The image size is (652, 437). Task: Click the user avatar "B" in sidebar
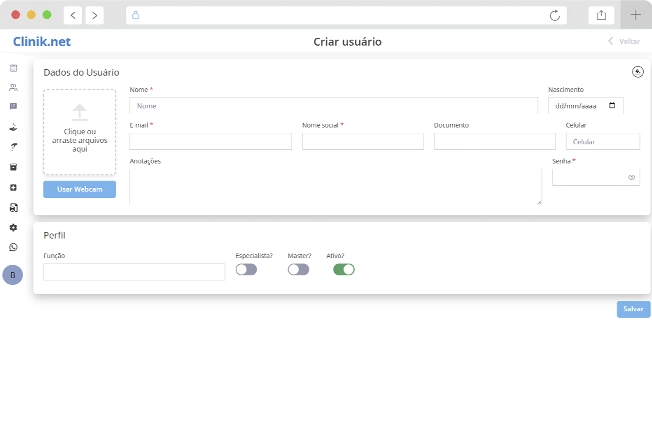13,275
